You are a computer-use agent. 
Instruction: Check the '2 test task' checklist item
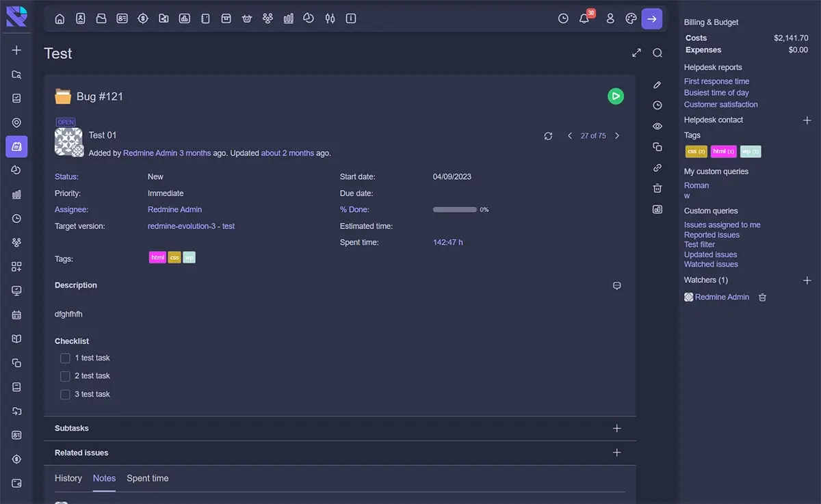coord(65,375)
